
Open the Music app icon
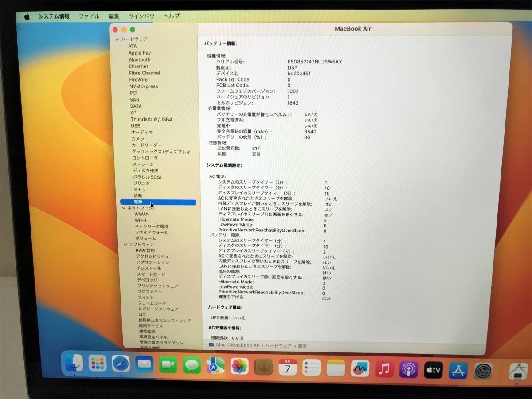pos(384,369)
